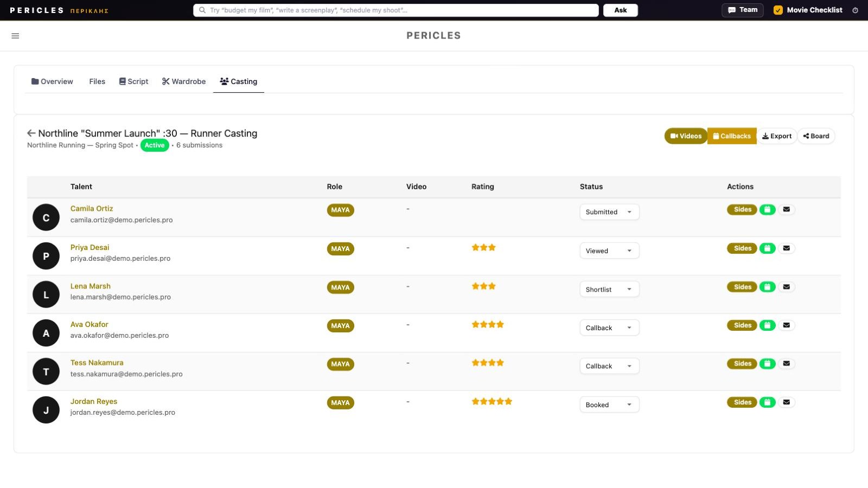
Task: Click the green calendar icon for Tess Nakamura
Action: [x=767, y=364]
